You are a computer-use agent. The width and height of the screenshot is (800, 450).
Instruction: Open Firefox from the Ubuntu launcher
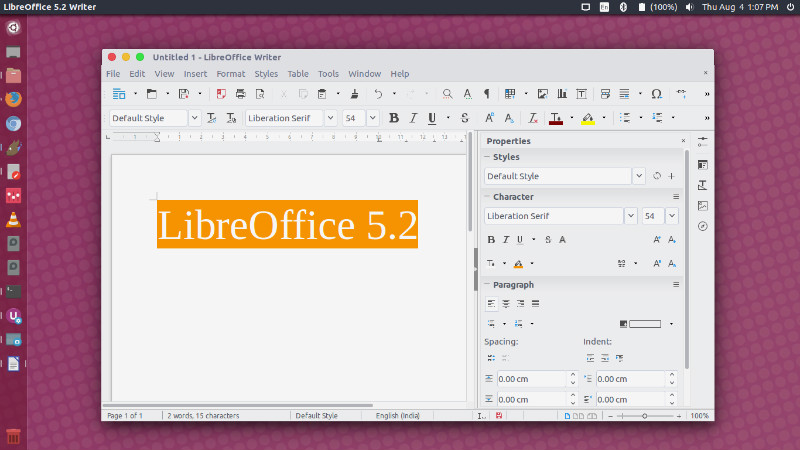[x=13, y=99]
